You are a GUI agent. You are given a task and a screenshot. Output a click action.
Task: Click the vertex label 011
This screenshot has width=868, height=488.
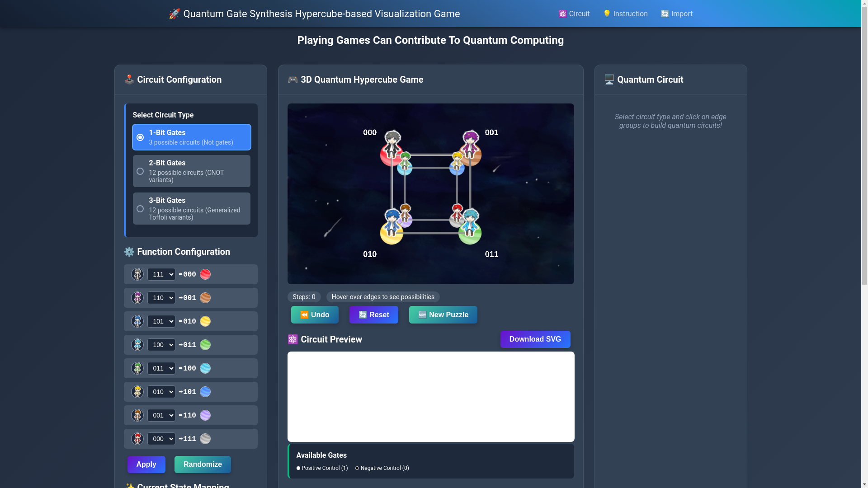tap(491, 254)
